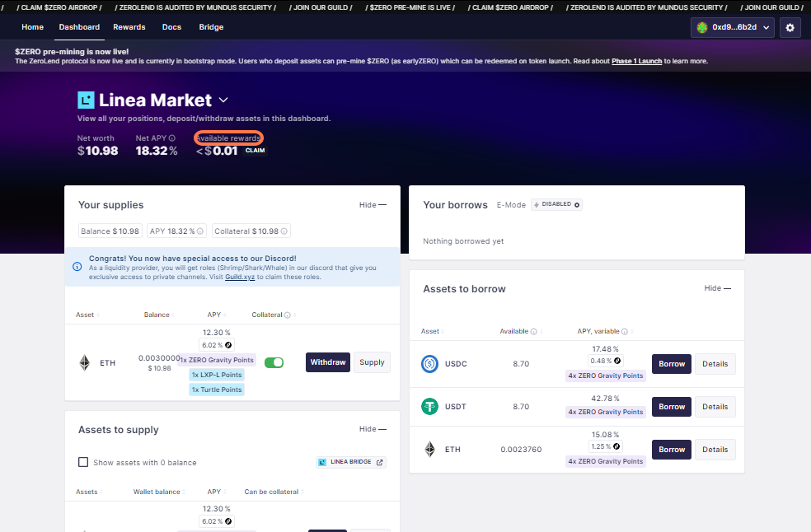Click the Available column info icon
This screenshot has width=811, height=532.
click(x=534, y=331)
